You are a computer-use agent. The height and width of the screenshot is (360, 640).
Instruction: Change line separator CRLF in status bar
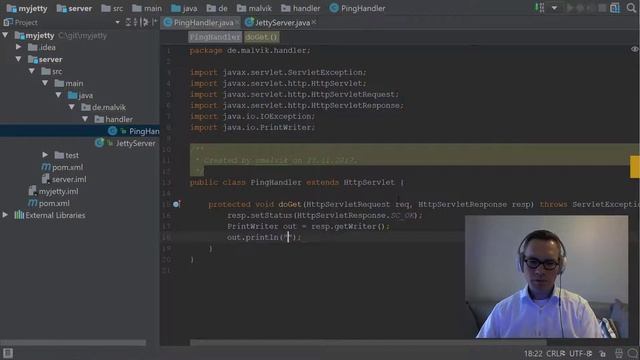(x=556, y=353)
